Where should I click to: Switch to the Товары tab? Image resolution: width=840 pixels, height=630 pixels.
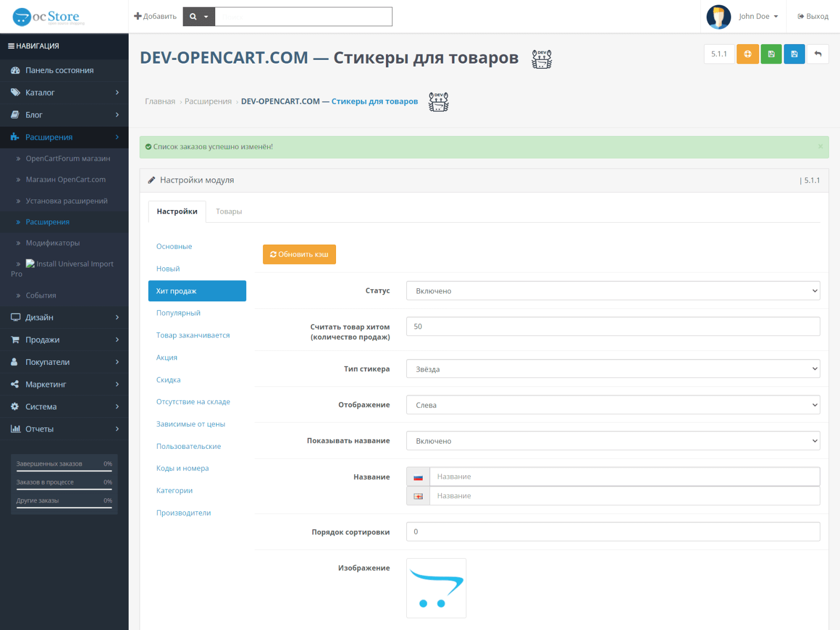click(x=229, y=212)
